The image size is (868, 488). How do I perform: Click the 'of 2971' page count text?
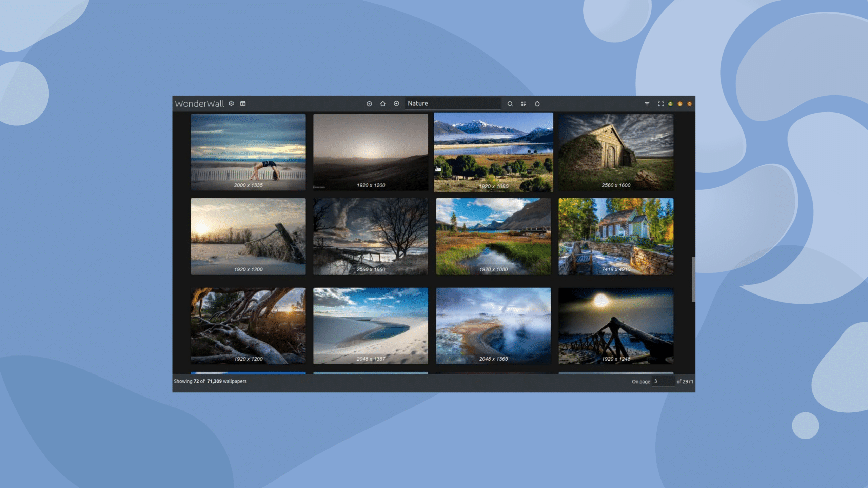[x=685, y=381]
